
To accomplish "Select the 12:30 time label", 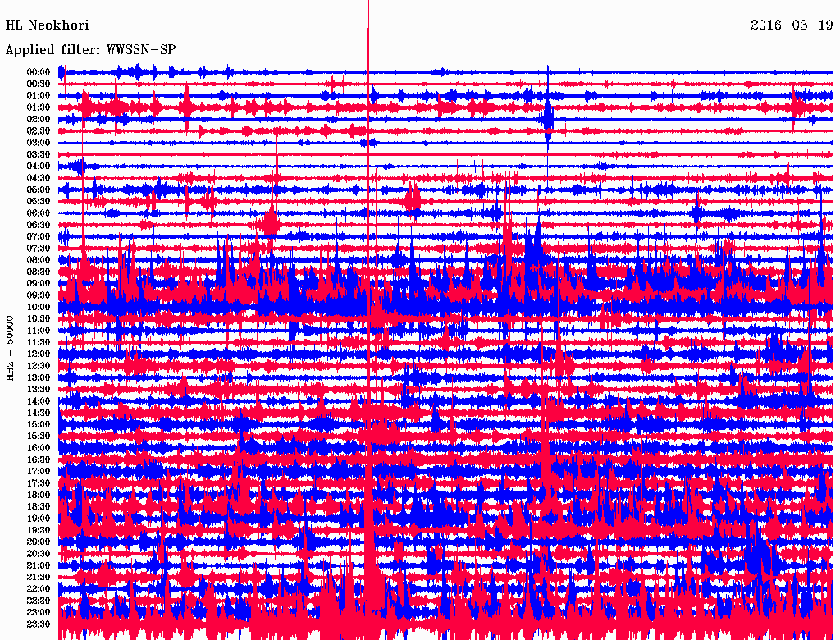I will click(x=39, y=366).
